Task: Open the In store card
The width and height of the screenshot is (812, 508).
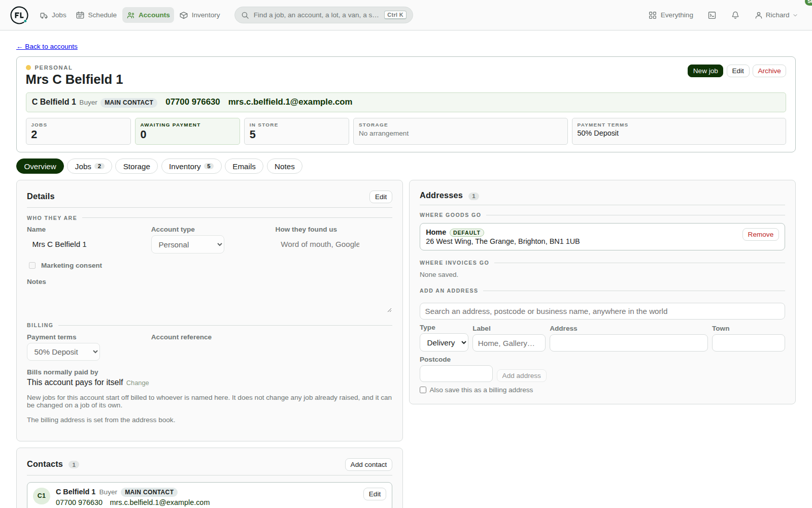Action: pyautogui.click(x=296, y=131)
